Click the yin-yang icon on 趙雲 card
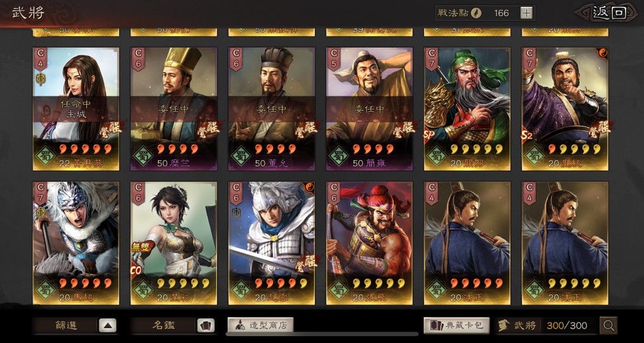 (x=309, y=188)
